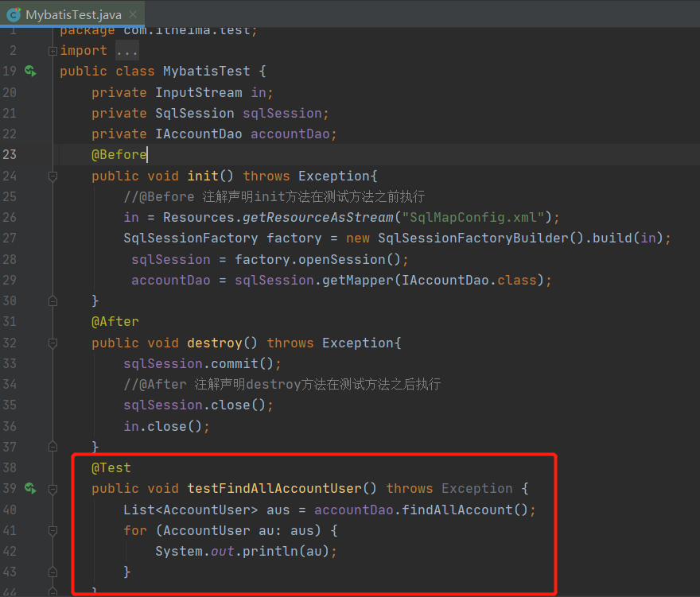Screen dimensions: 700x597
Task: Click the testFindAllAccountUser method name
Action: coord(274,489)
